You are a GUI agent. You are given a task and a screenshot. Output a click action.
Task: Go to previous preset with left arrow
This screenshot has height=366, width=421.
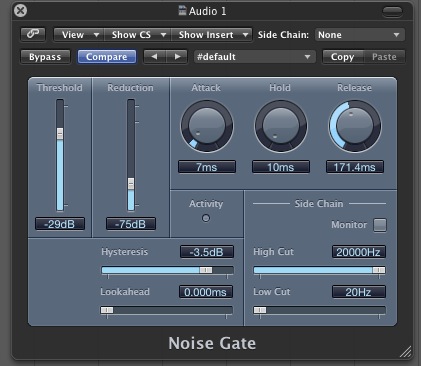tap(154, 57)
